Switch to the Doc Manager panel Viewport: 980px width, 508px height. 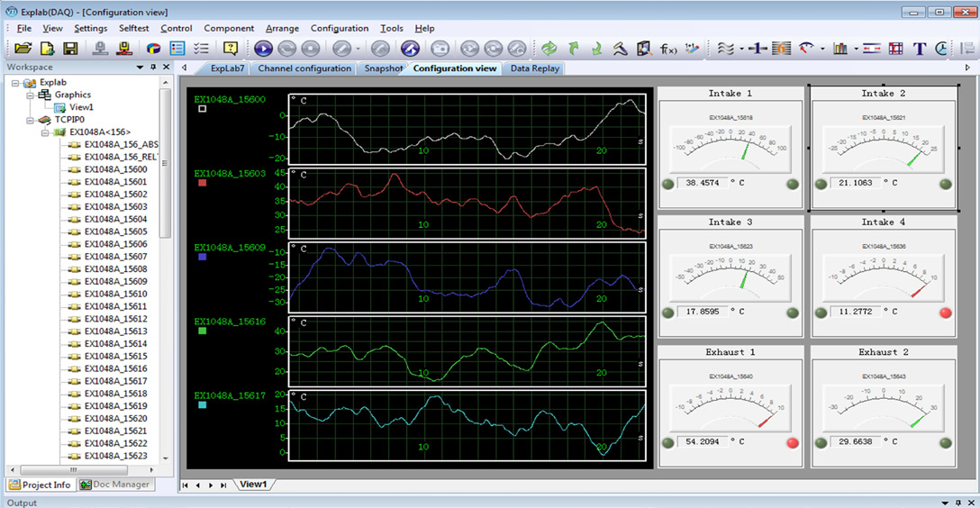[x=116, y=485]
